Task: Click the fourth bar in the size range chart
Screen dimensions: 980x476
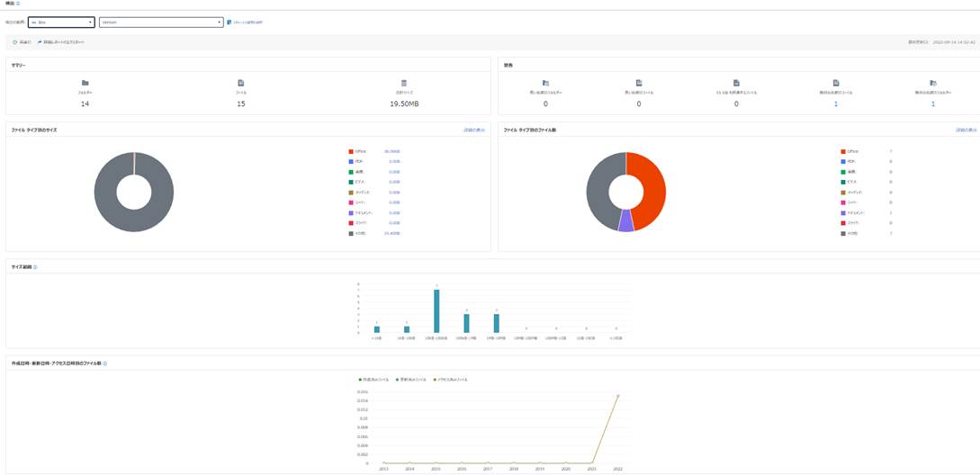Action: point(466,324)
